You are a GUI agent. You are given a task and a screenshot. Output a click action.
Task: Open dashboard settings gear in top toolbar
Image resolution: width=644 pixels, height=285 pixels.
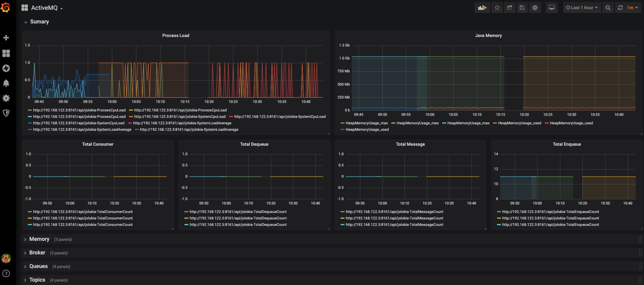coord(535,8)
